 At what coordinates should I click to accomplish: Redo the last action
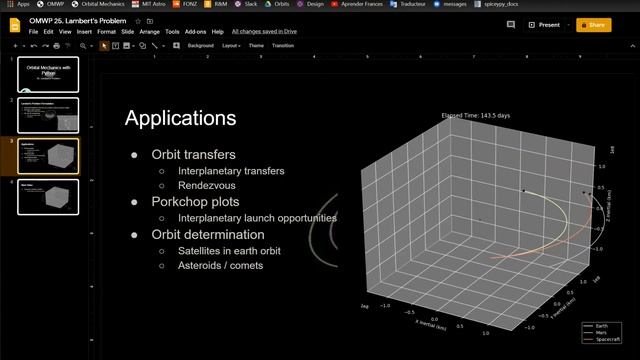point(45,46)
